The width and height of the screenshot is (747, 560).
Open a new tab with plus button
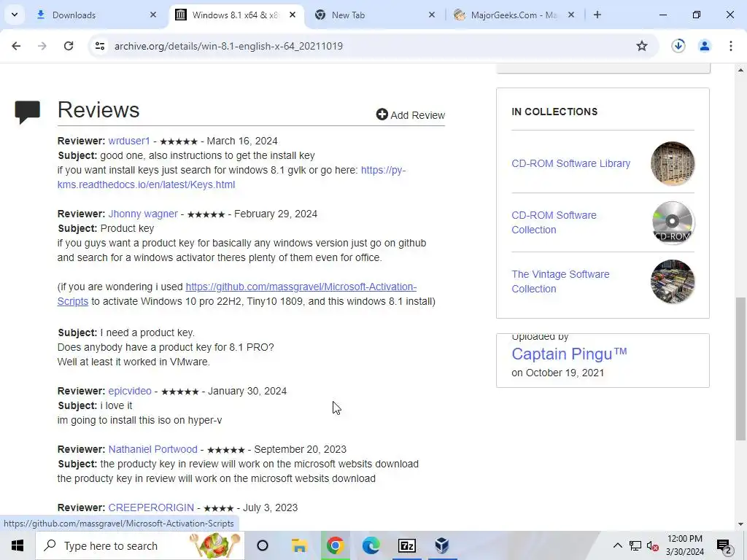pos(597,15)
